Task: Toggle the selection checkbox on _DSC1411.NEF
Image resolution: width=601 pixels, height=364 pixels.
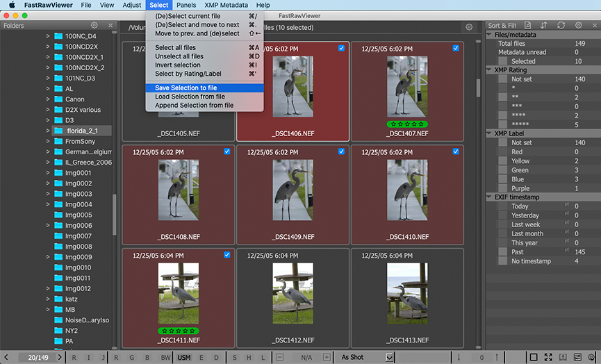Action: tap(227, 255)
